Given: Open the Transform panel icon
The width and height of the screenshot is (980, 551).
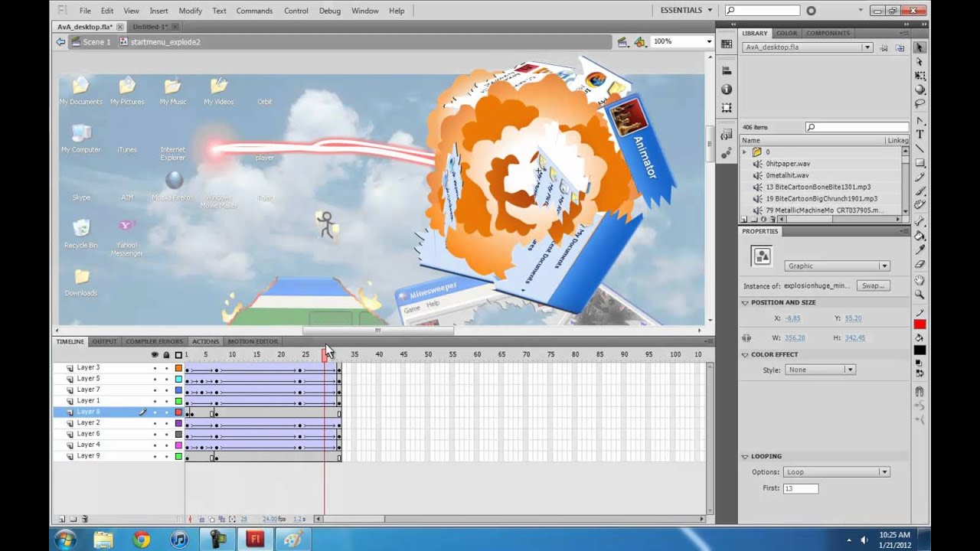Looking at the screenshot, I should click(727, 108).
